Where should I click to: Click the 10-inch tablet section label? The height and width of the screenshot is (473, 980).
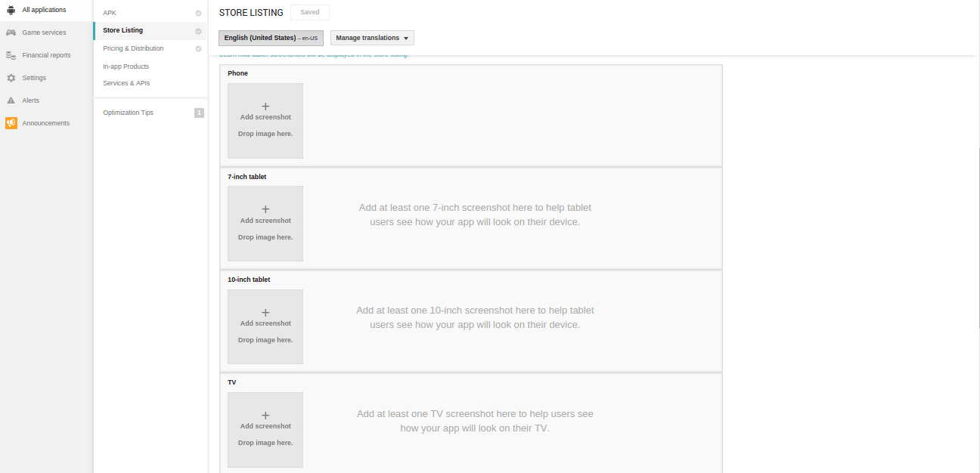pos(249,280)
